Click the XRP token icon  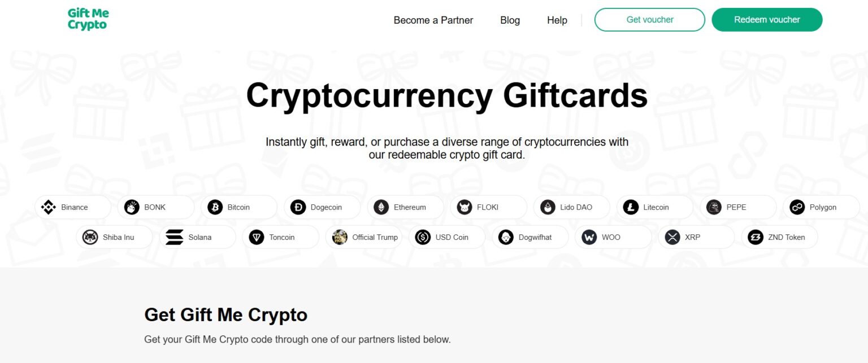click(672, 237)
